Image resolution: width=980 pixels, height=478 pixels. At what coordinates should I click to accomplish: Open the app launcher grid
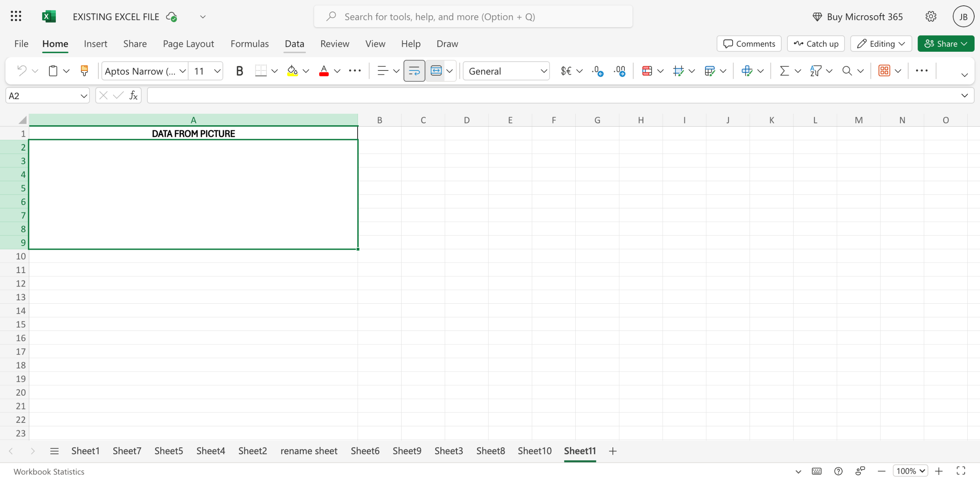pos(16,16)
